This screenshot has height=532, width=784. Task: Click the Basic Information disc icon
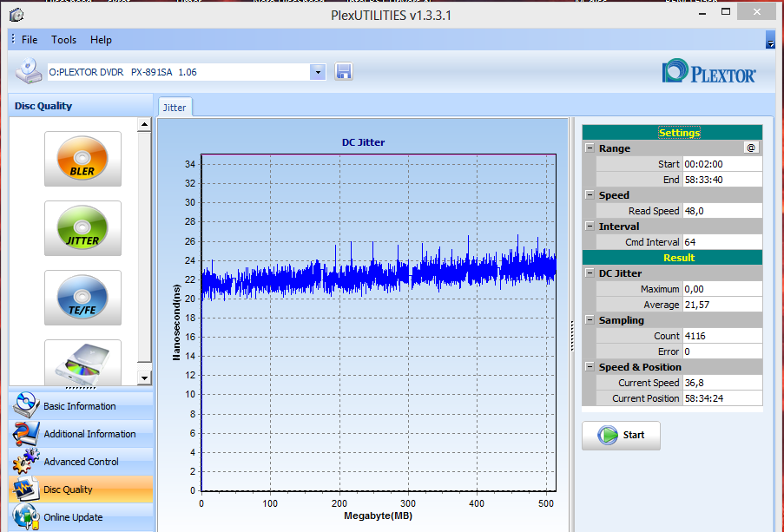tap(26, 405)
